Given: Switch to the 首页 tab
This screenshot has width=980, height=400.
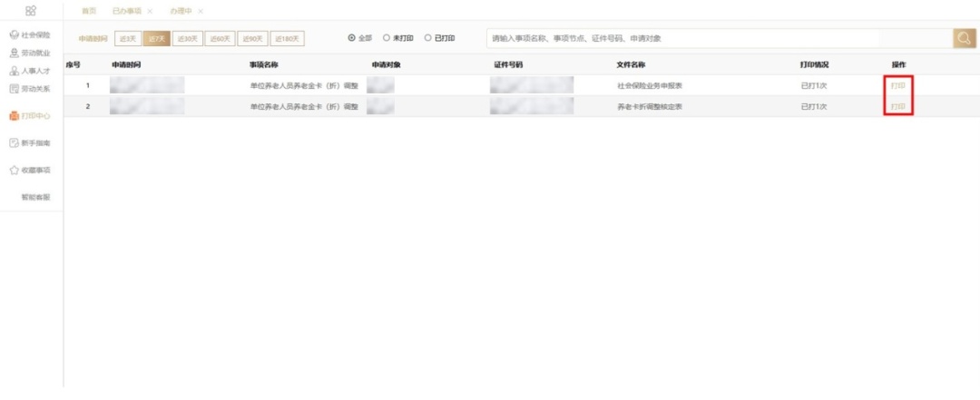Looking at the screenshot, I should (x=89, y=12).
